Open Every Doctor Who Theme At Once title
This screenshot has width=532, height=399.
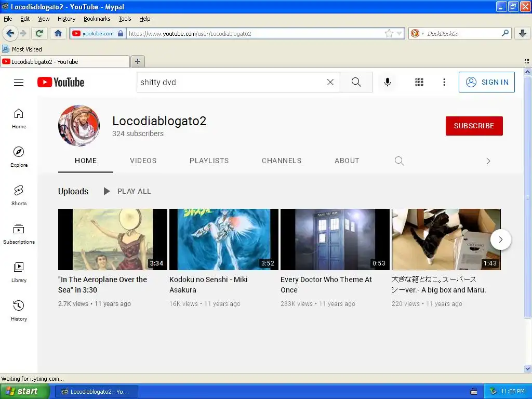pos(326,285)
